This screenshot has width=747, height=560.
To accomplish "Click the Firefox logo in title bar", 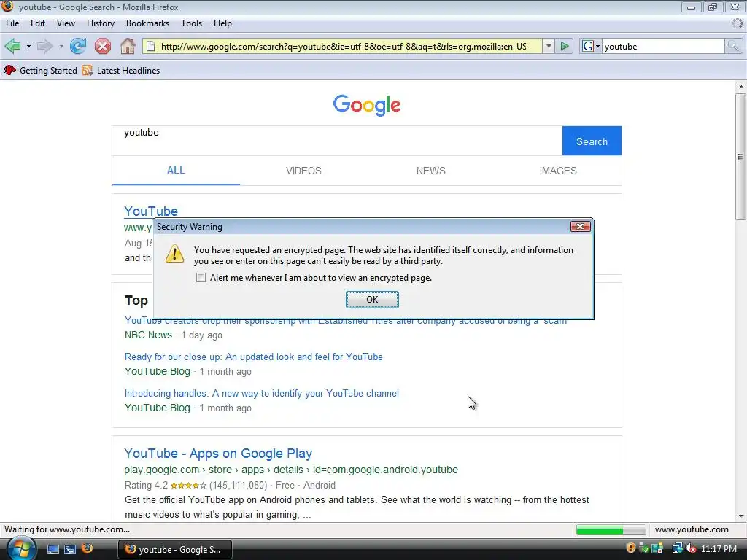I will pyautogui.click(x=7, y=6).
